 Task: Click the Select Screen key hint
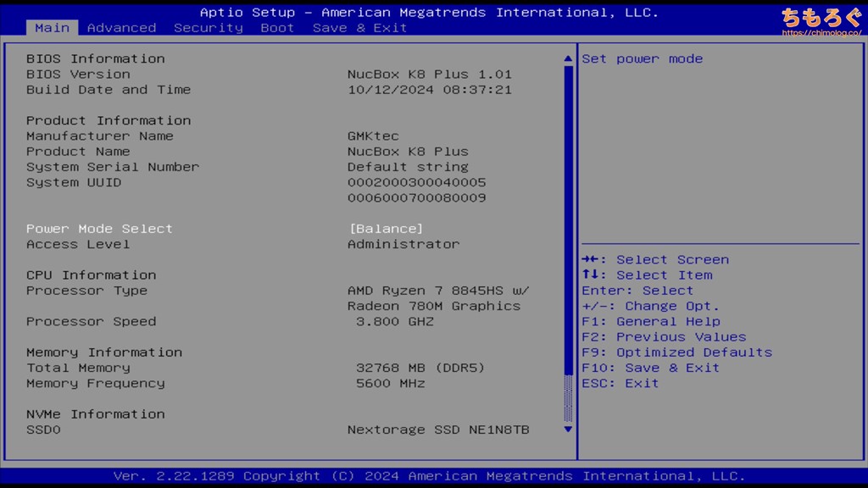[655, 259]
